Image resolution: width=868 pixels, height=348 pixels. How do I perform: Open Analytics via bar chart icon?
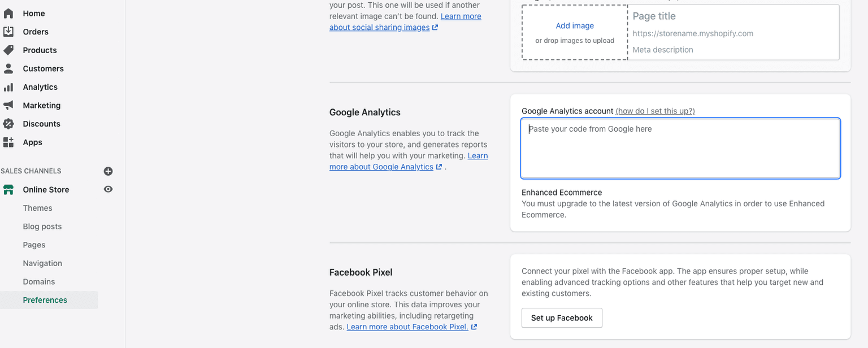8,87
